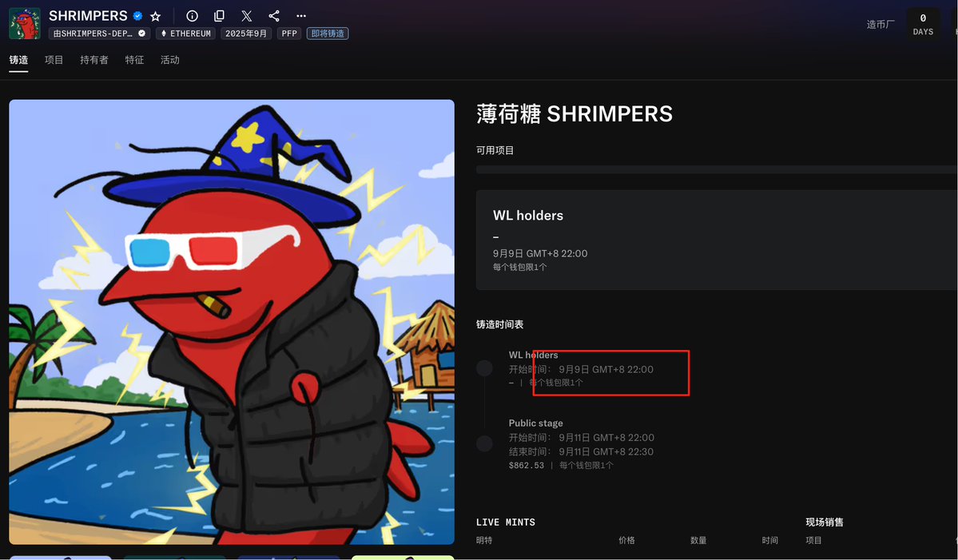Switch to the 持有者 tab
Viewport: 958px width, 560px height.
point(94,60)
